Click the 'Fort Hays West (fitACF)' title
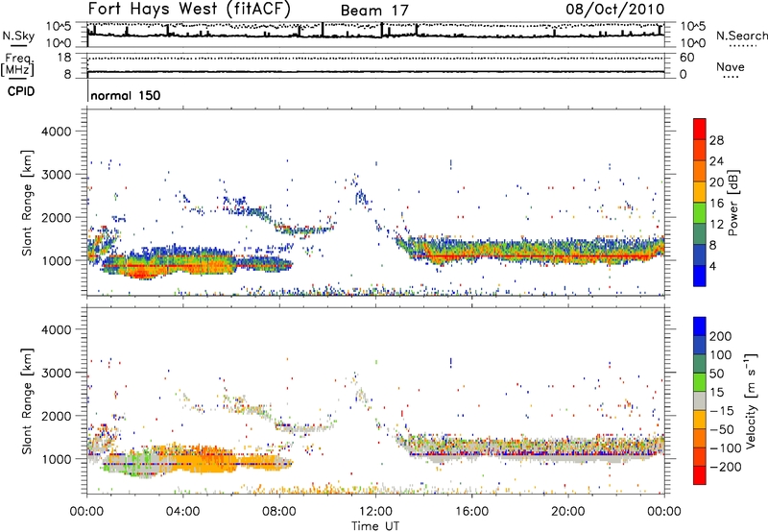Screen dimensions: 768x532 point(189,9)
